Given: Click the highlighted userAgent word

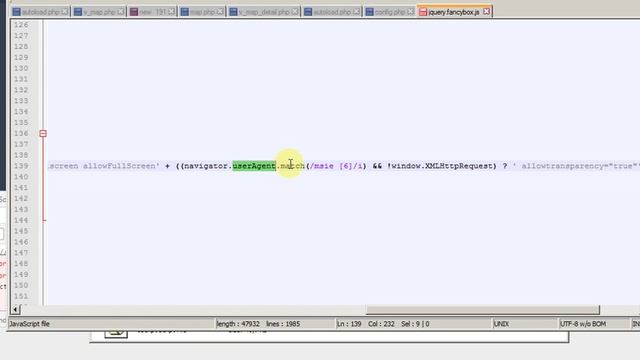Looking at the screenshot, I should coord(254,166).
